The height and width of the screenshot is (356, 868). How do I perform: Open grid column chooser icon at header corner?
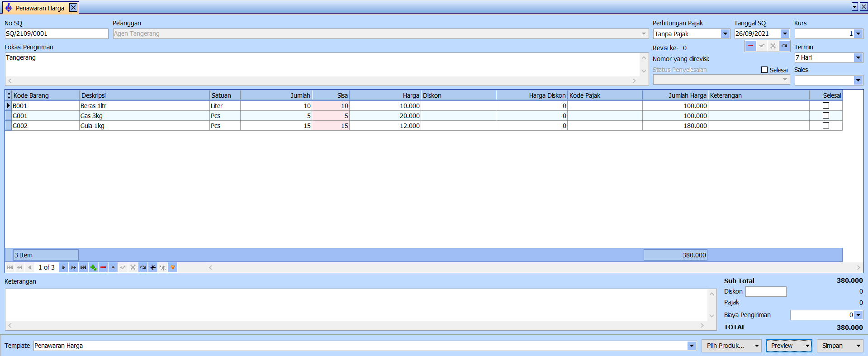(8, 95)
